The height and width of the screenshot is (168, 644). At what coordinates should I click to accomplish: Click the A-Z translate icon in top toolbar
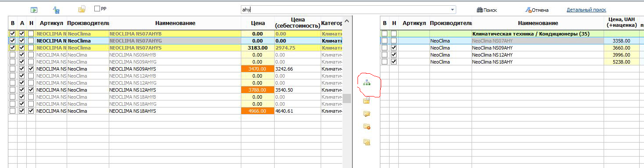tap(56, 10)
